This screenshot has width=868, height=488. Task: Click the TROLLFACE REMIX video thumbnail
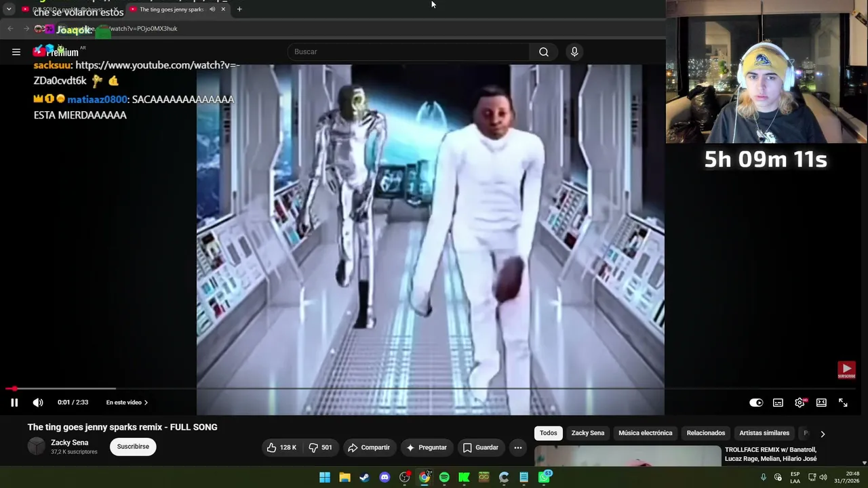(x=628, y=456)
